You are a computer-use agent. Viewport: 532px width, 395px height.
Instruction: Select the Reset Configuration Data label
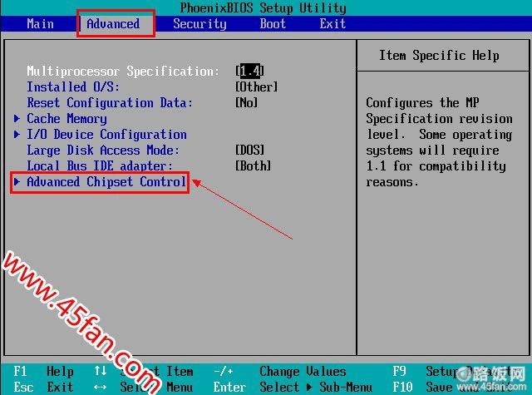coord(110,103)
